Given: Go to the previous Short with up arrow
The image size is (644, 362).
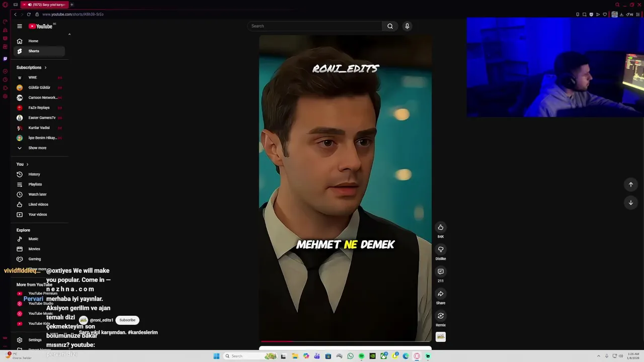Looking at the screenshot, I should (x=631, y=185).
